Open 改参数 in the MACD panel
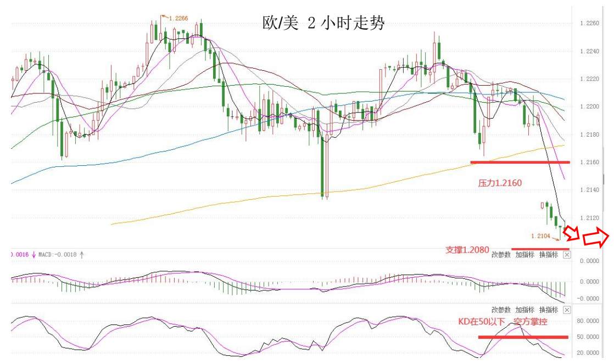The image size is (614, 364). 501,255
